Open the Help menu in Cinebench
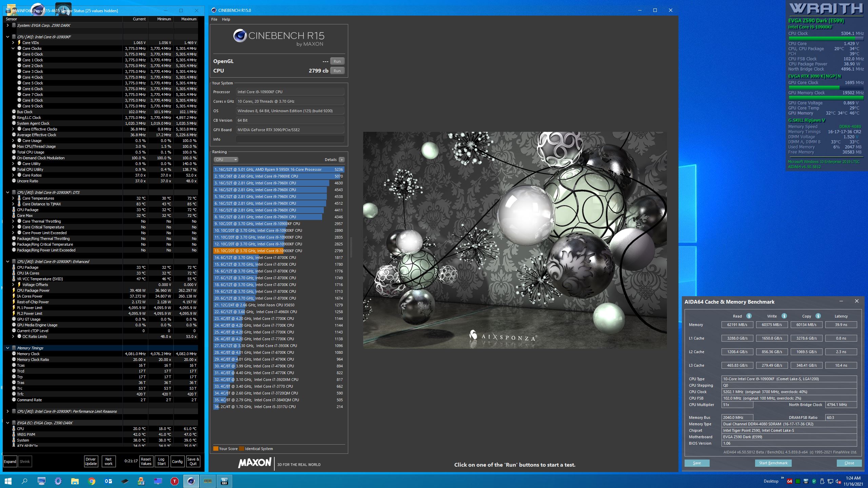This screenshot has height=488, width=868. pyautogui.click(x=226, y=19)
